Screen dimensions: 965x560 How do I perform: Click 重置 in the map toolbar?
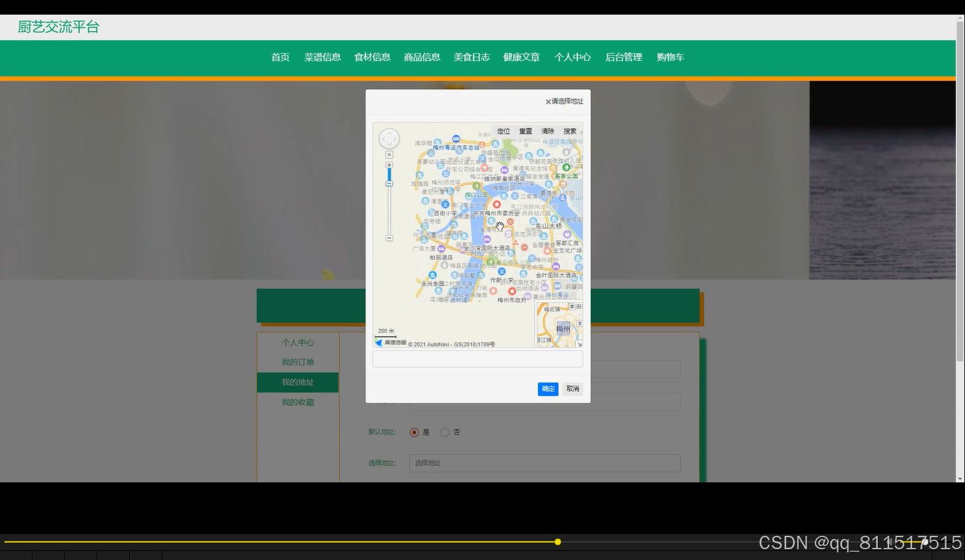(x=525, y=131)
